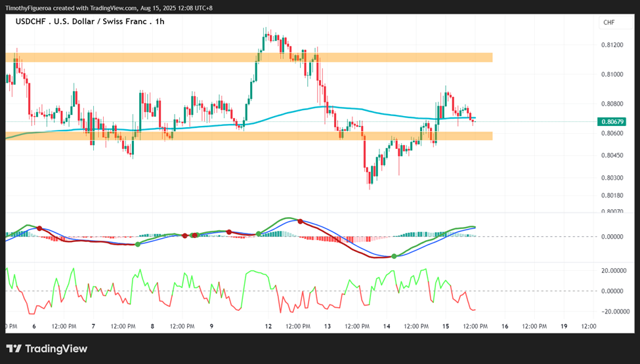Select the USDCHF U.S. Dollar / Swiss Franc title
This screenshot has width=640, height=364.
(90, 22)
